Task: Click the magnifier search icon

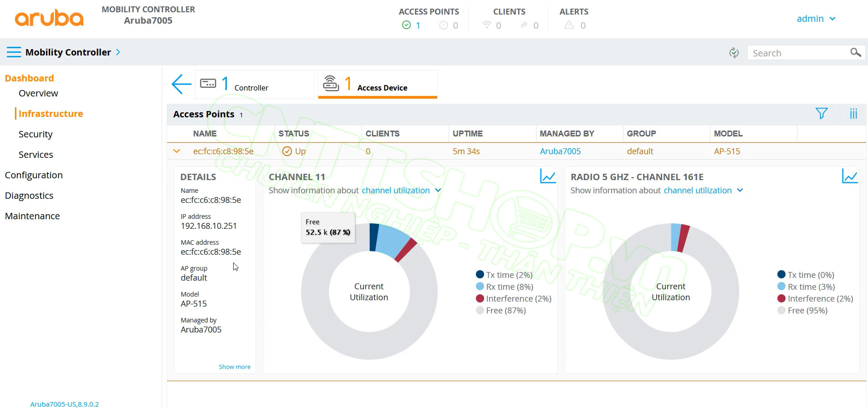Action: click(855, 53)
